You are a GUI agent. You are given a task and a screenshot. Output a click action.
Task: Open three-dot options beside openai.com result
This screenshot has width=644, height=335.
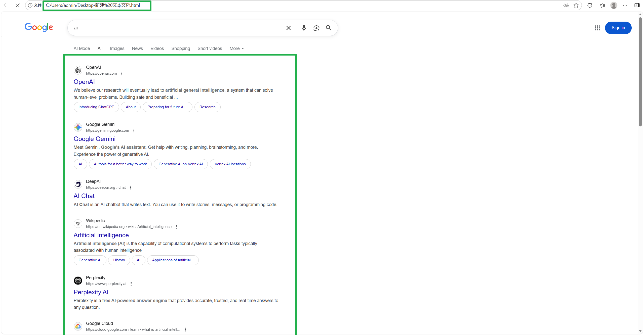point(122,73)
